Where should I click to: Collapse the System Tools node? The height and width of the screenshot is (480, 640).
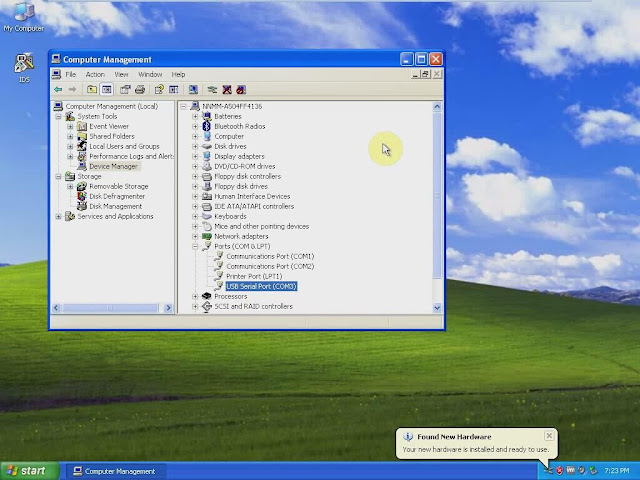[x=58, y=116]
